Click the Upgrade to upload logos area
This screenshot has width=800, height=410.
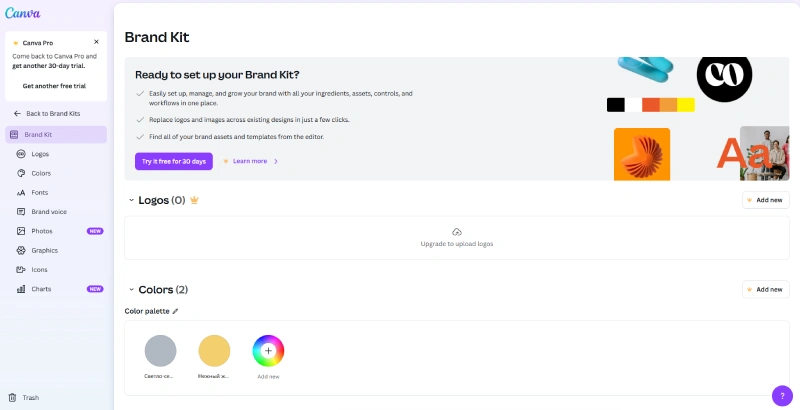click(x=457, y=238)
